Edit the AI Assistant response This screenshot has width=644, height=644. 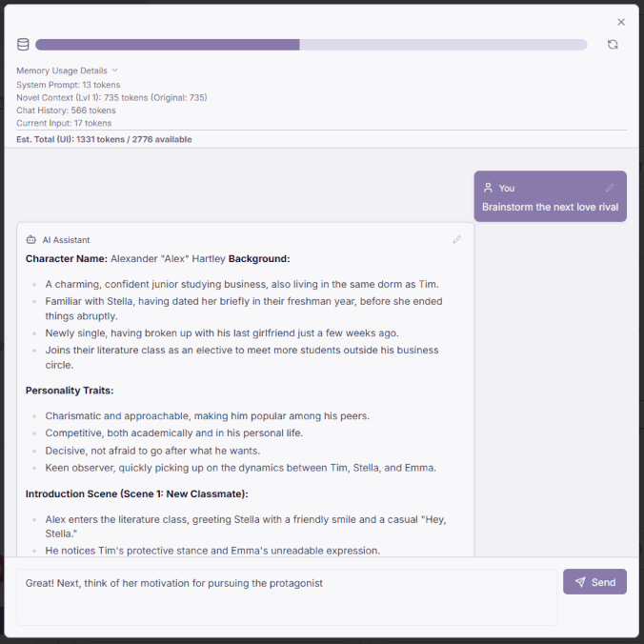click(x=457, y=239)
